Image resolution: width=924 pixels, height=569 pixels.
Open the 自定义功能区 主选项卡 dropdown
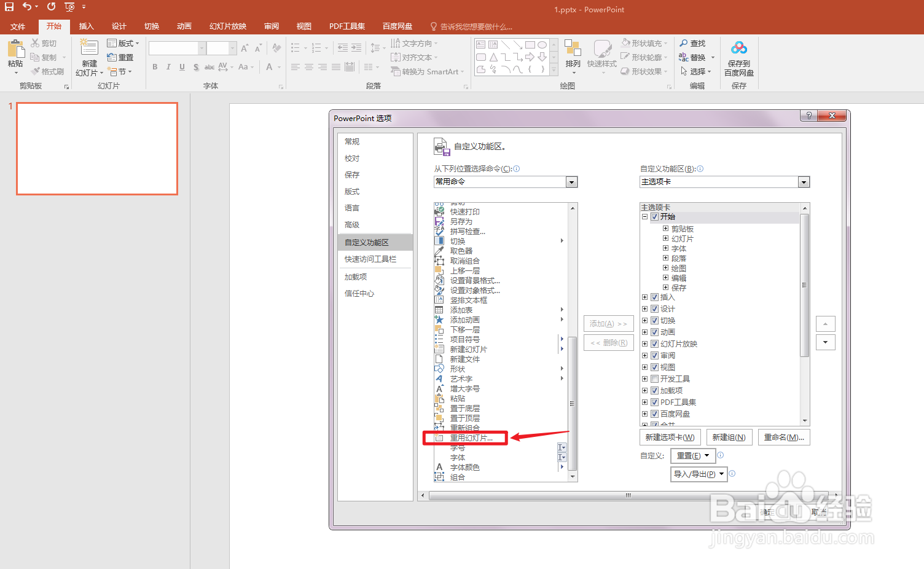[804, 182]
